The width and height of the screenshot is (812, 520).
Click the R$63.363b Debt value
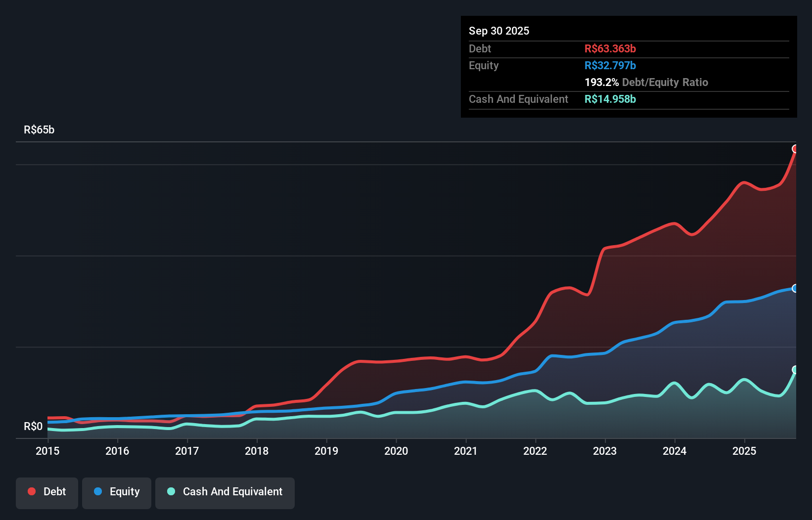tap(610, 48)
